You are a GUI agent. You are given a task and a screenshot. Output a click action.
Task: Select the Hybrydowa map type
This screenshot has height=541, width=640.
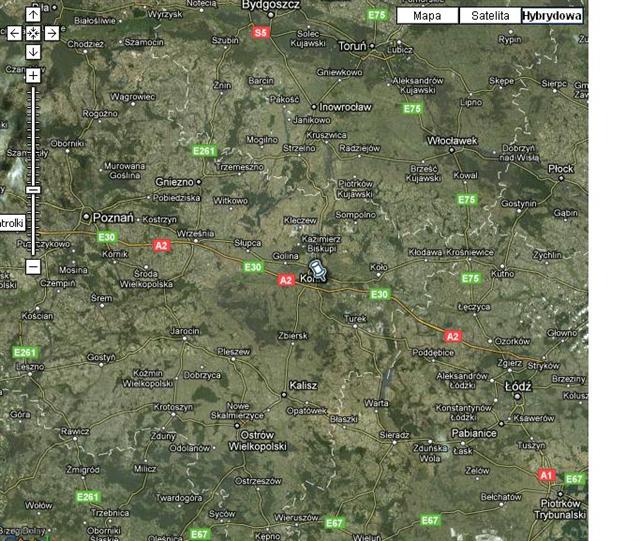point(551,16)
